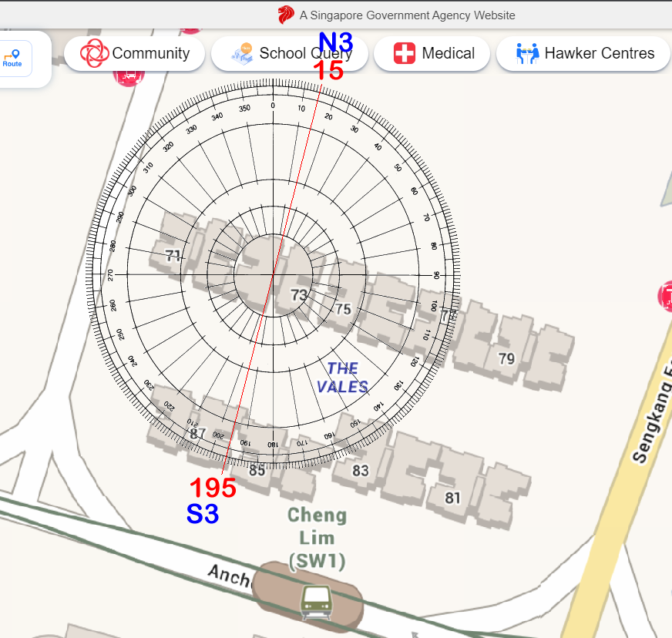Click the School Query building icon
Image resolution: width=672 pixels, height=638 pixels.
[x=243, y=53]
